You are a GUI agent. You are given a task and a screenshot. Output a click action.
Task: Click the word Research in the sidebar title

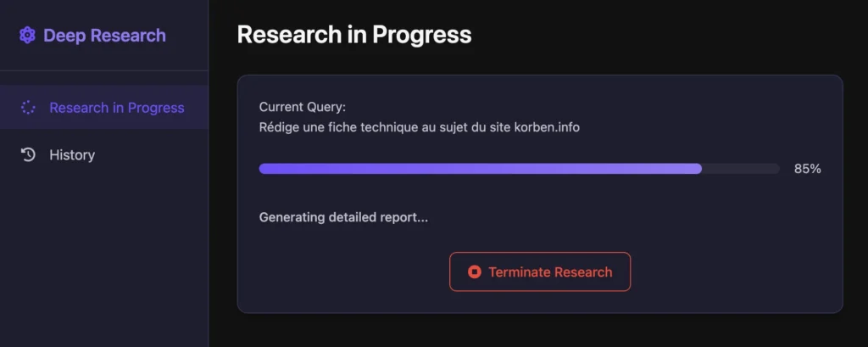coord(128,36)
